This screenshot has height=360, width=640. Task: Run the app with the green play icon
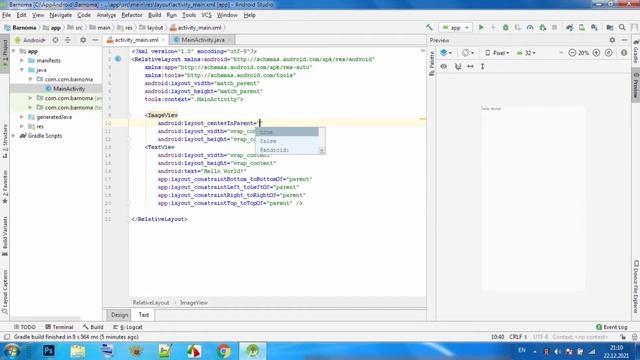(x=481, y=27)
